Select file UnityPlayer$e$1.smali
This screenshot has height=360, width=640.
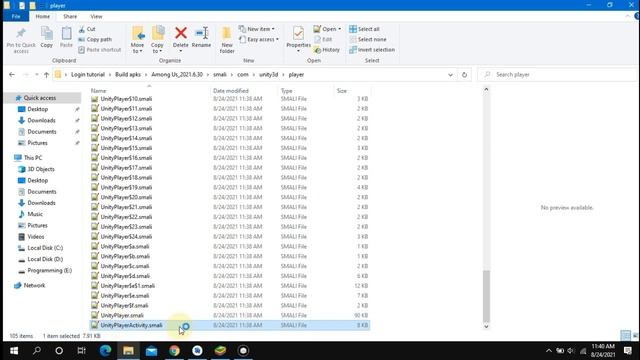pyautogui.click(x=127, y=286)
